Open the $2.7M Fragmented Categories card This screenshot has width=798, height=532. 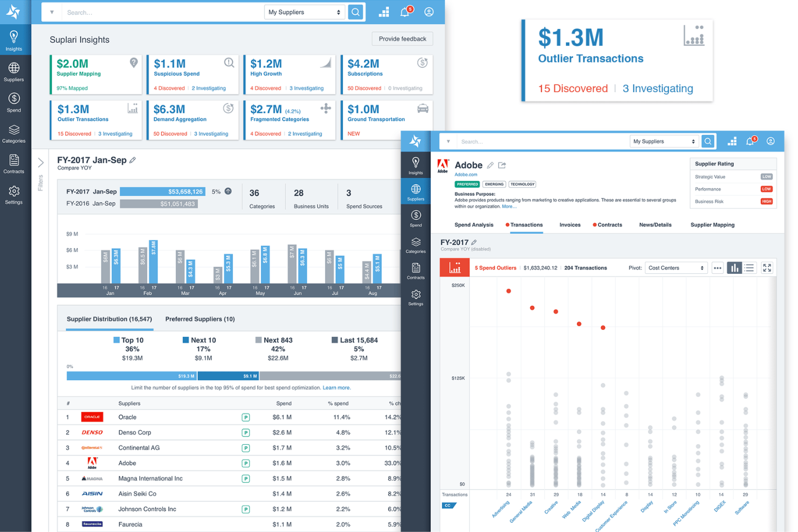pyautogui.click(x=289, y=120)
